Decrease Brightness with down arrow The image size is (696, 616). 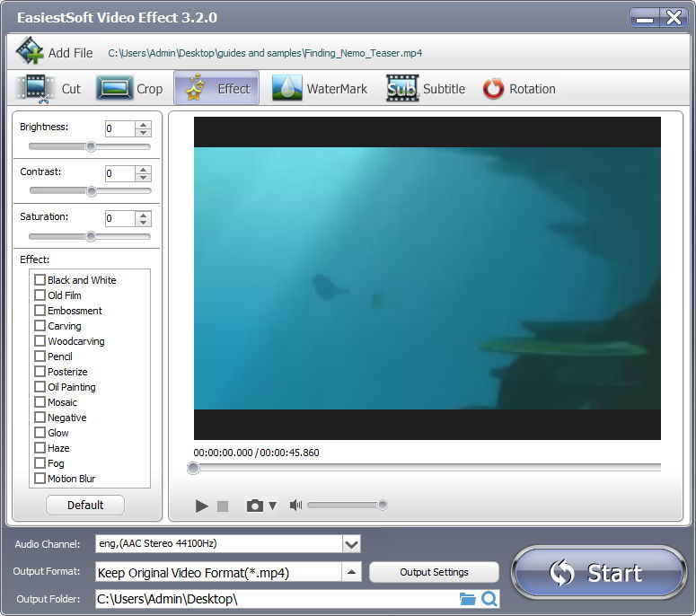coord(143,133)
